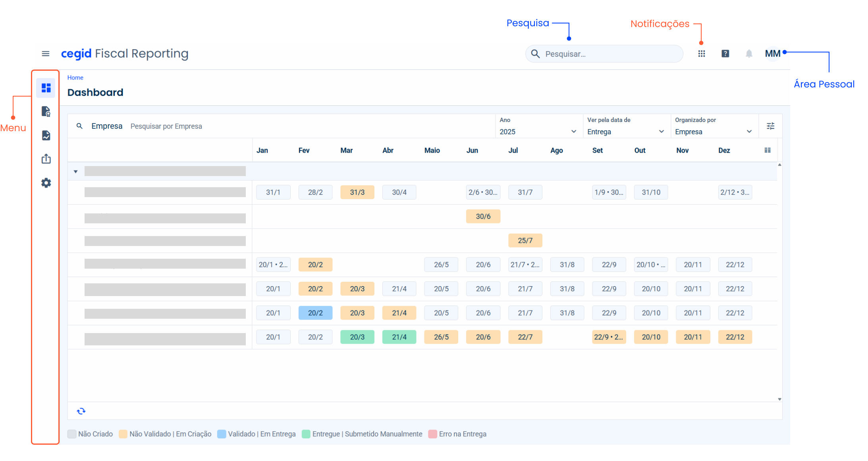Collapse the first company group arrow
Image resolution: width=868 pixels, height=461 pixels.
click(75, 172)
